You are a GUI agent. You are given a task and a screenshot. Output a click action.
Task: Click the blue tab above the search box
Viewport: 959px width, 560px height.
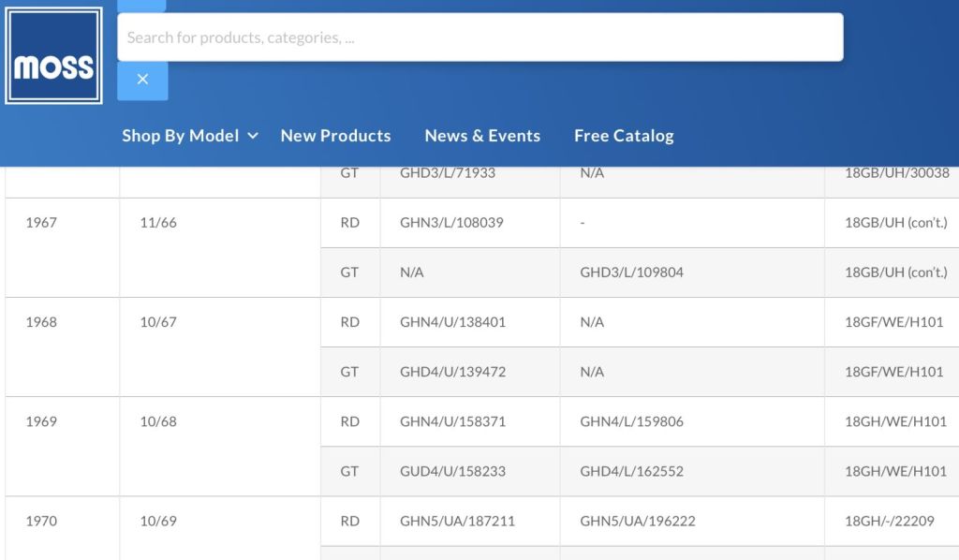tap(141, 6)
